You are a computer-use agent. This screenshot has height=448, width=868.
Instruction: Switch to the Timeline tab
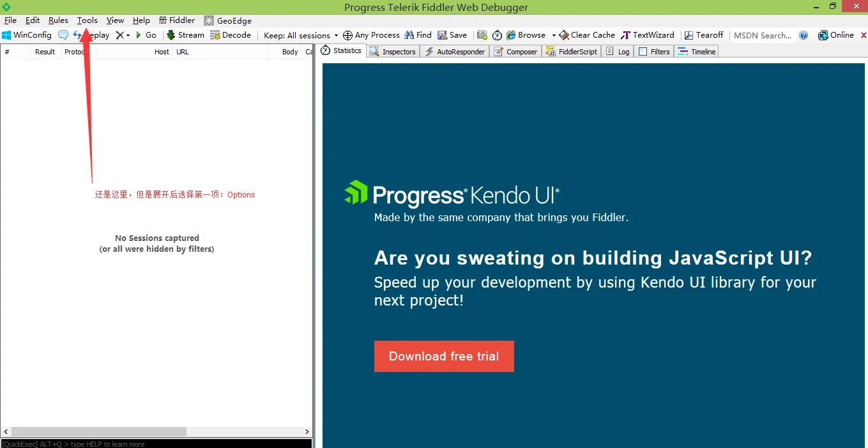pos(697,52)
